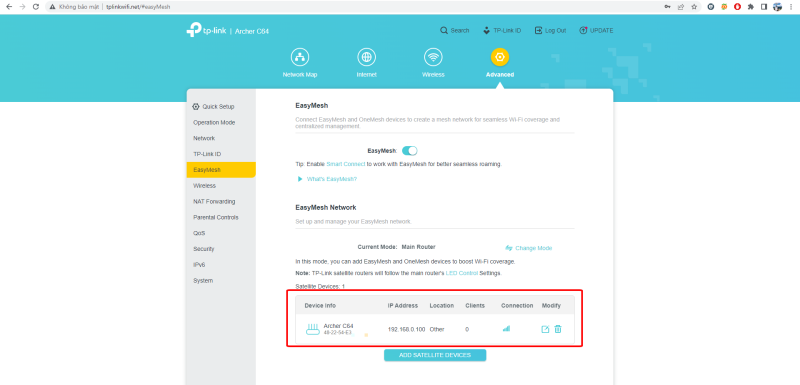Open saved passwords key icon

(667, 7)
